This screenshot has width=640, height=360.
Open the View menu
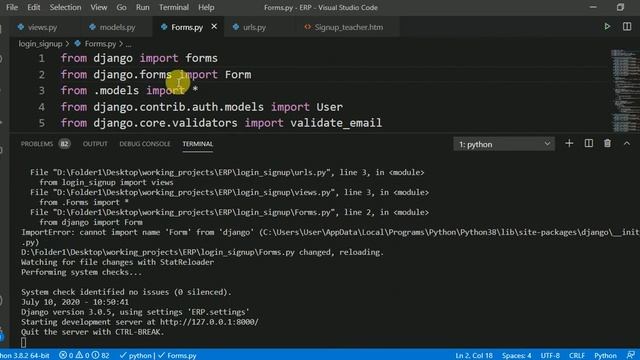[99, 7]
